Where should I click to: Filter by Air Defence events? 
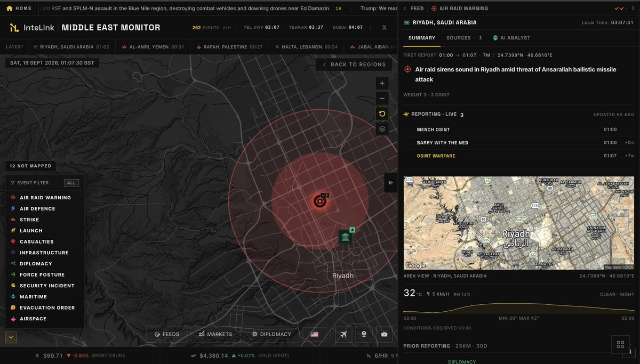click(33, 209)
